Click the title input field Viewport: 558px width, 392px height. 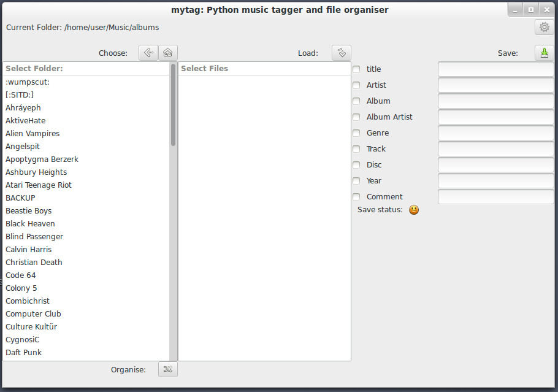click(x=495, y=69)
